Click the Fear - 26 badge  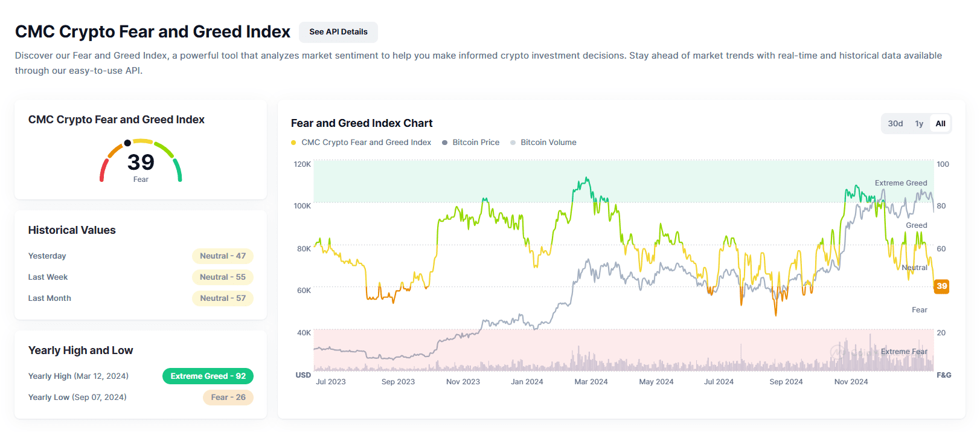[228, 398]
